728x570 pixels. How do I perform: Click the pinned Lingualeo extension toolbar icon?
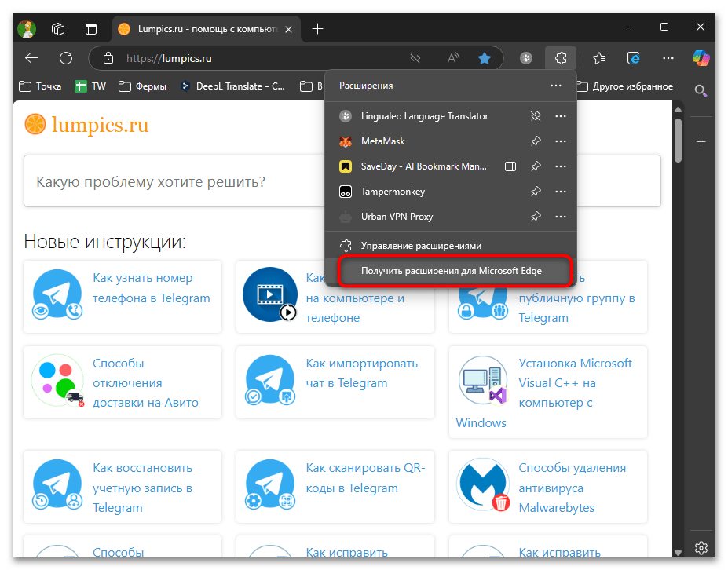click(525, 58)
